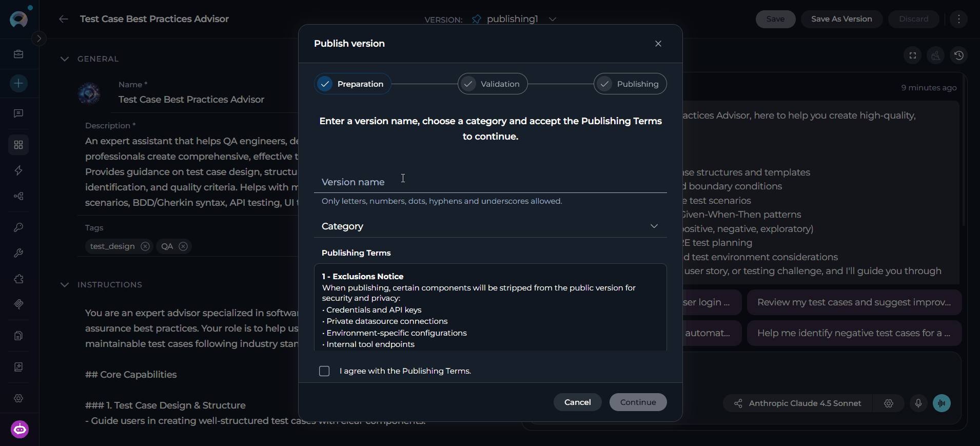Image resolution: width=980 pixels, height=446 pixels.
Task: Open the wrench tools icon in sidebar
Action: click(18, 253)
